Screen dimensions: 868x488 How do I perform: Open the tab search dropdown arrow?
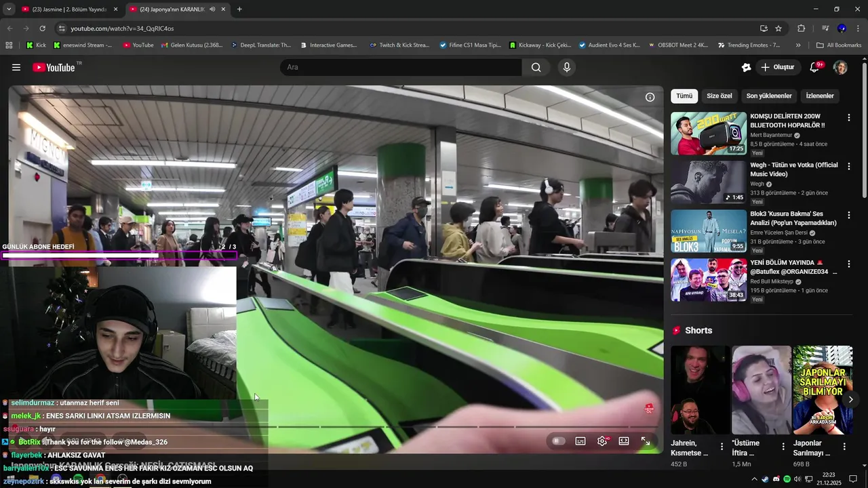click(x=9, y=9)
